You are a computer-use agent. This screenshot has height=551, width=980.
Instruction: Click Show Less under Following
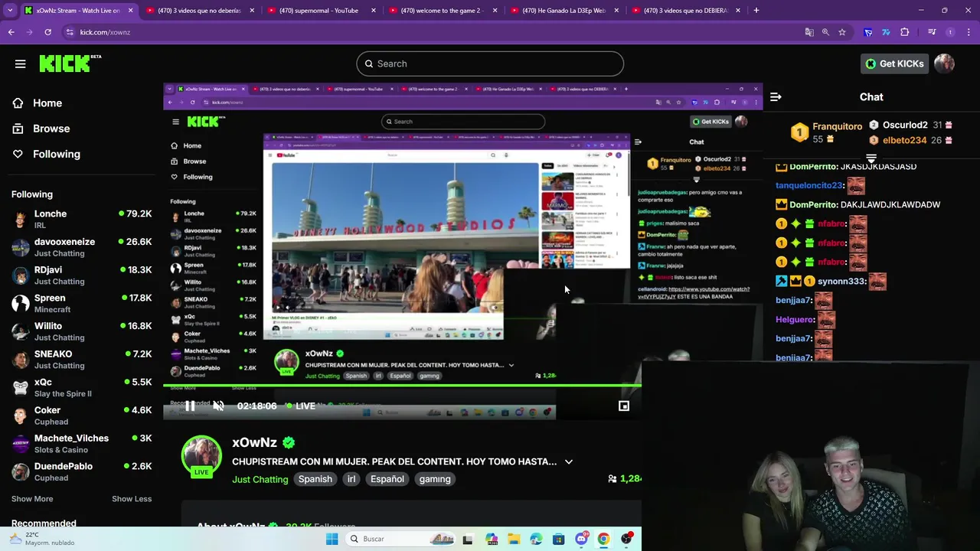click(x=132, y=499)
